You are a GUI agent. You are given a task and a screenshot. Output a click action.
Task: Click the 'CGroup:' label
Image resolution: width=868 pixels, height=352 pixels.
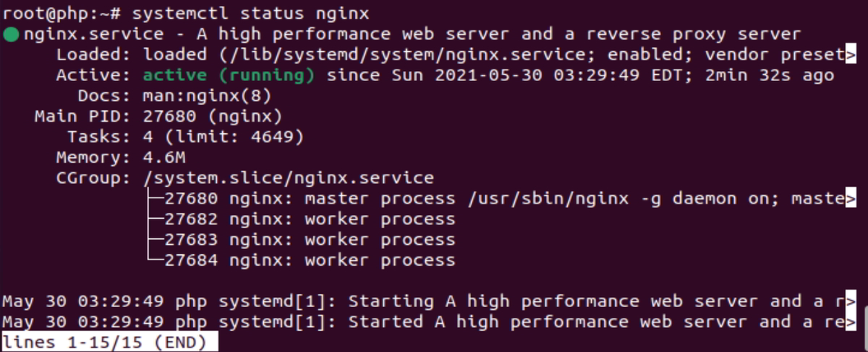(94, 178)
